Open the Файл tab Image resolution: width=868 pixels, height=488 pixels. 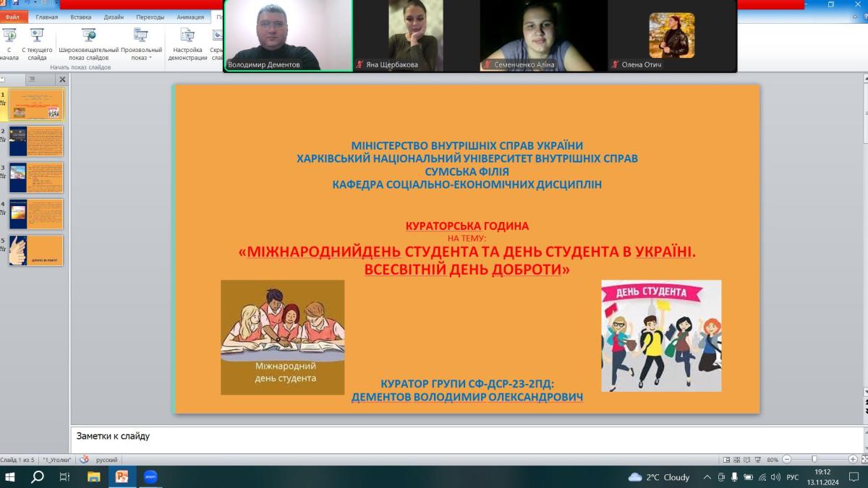(x=12, y=17)
